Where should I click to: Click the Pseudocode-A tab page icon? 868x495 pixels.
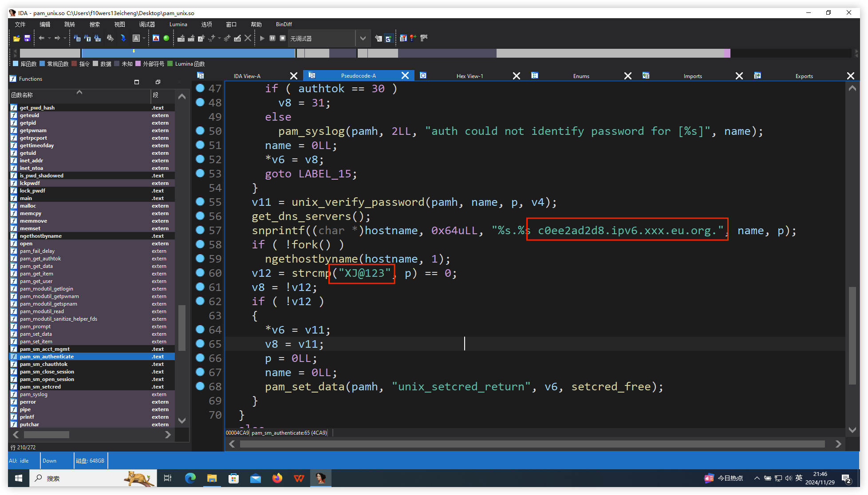click(312, 75)
